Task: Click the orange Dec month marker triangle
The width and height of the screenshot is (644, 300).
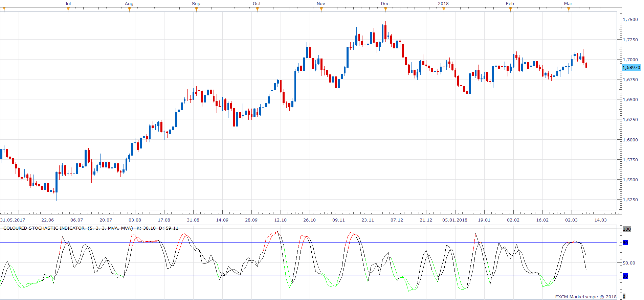Action: [x=385, y=9]
